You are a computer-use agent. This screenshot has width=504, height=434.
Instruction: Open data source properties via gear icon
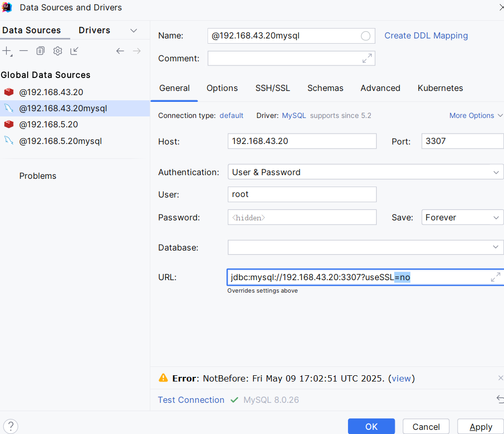pos(57,50)
